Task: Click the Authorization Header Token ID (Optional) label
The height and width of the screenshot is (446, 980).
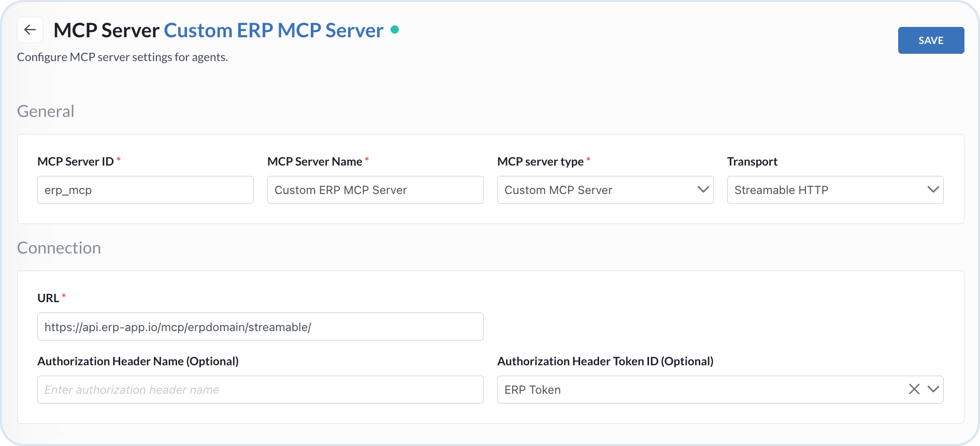Action: (x=605, y=361)
